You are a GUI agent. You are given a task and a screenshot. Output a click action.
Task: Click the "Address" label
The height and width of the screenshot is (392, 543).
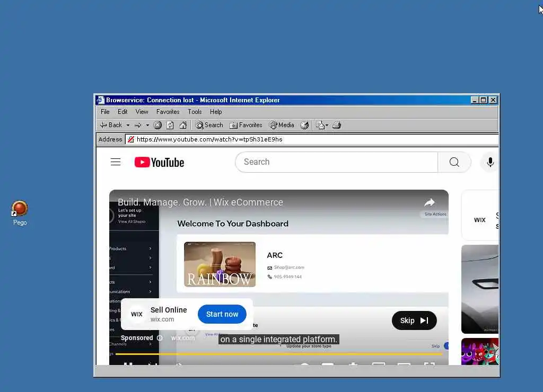(x=110, y=139)
